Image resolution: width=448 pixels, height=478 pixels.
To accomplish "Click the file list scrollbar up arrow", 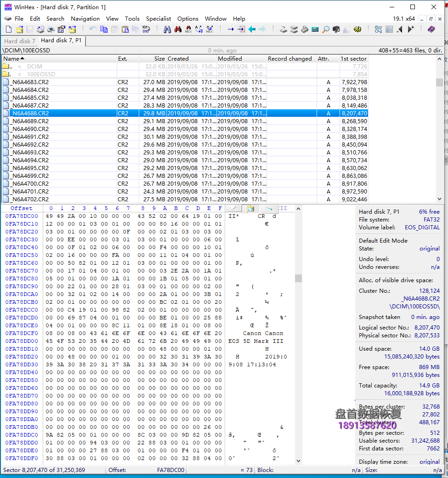I will (x=439, y=59).
